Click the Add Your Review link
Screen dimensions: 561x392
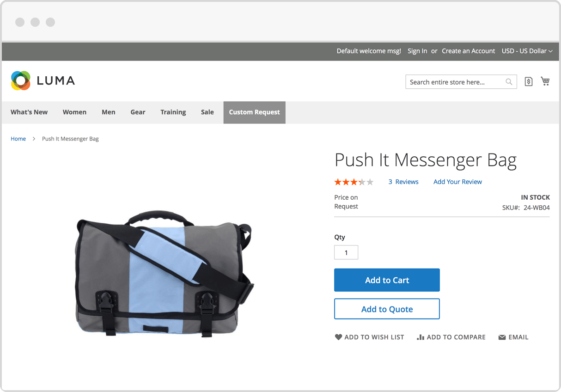click(457, 182)
